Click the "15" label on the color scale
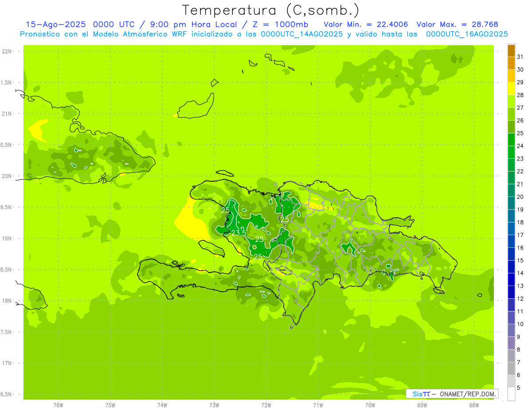Screen dimensions: 532x411 [x=520, y=261]
